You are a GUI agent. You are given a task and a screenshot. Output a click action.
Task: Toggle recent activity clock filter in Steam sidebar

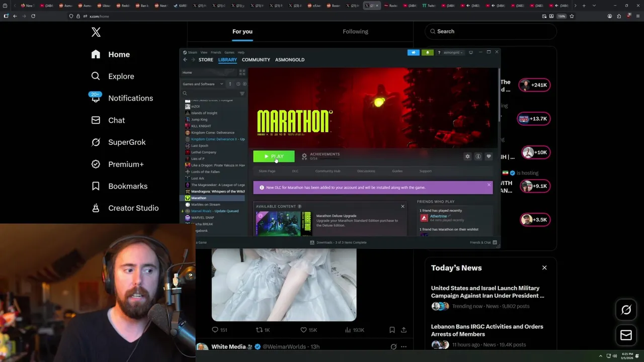coord(238,84)
